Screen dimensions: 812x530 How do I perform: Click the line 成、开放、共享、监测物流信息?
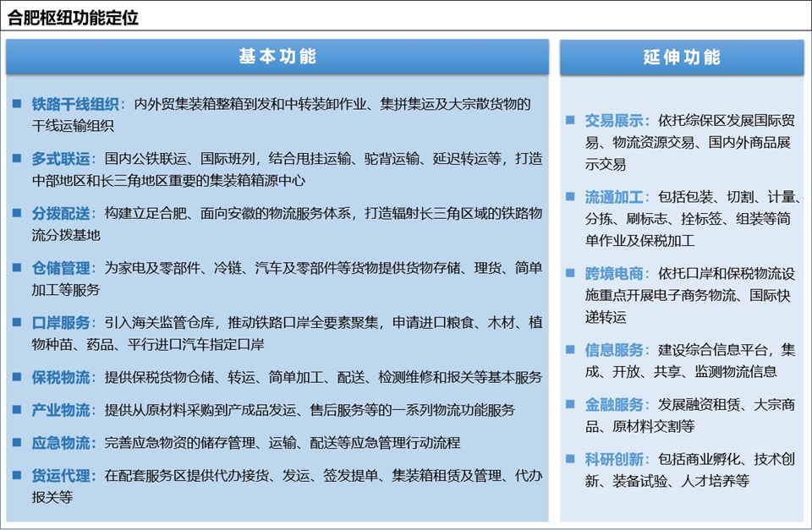click(x=681, y=372)
